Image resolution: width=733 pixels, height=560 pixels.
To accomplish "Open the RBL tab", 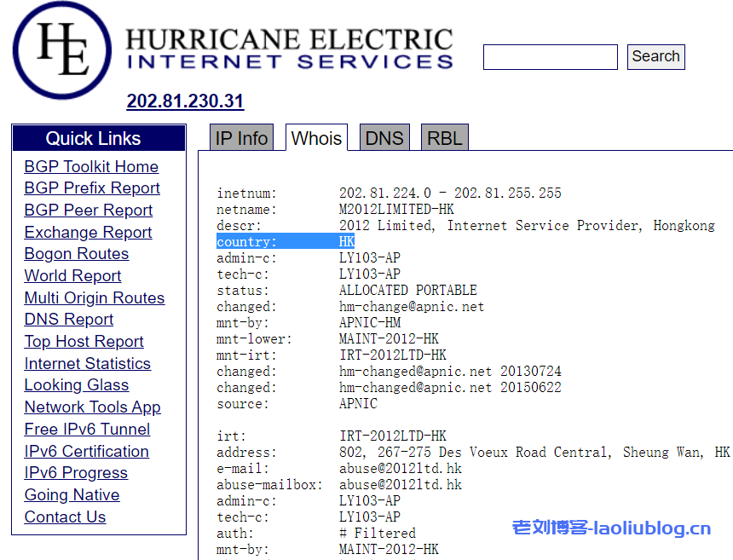I will click(x=444, y=136).
